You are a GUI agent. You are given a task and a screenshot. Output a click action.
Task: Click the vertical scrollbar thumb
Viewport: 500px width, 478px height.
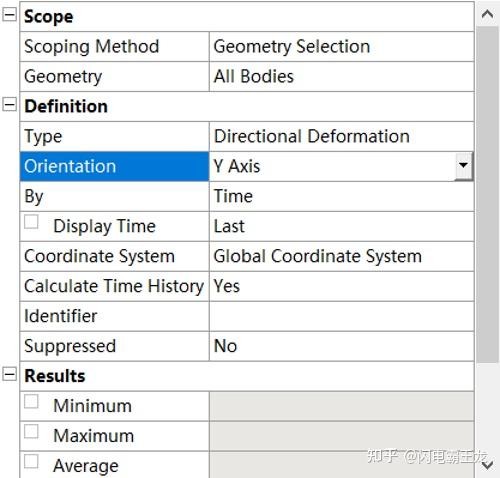[488, 194]
